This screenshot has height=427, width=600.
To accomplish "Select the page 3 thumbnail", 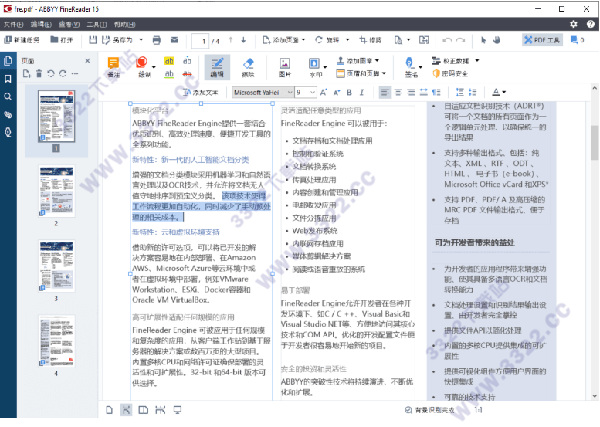I will (57, 266).
